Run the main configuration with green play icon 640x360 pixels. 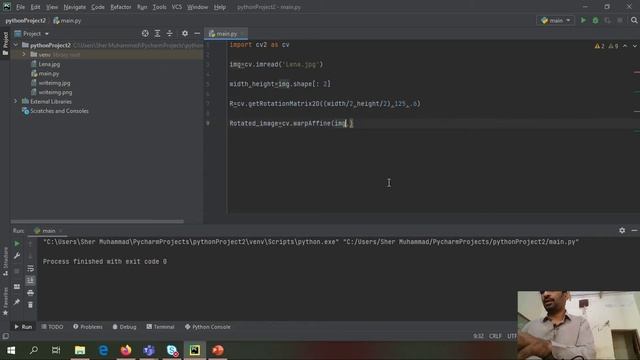(583, 20)
